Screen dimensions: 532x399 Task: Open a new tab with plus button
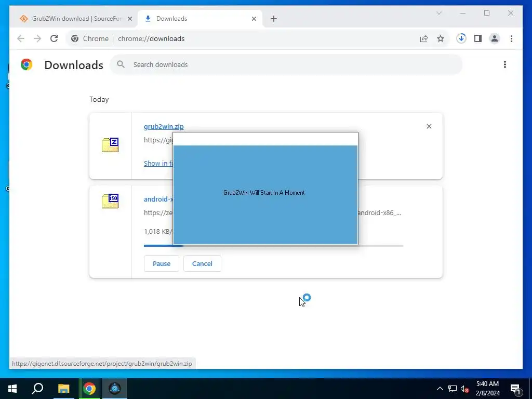[x=274, y=19]
